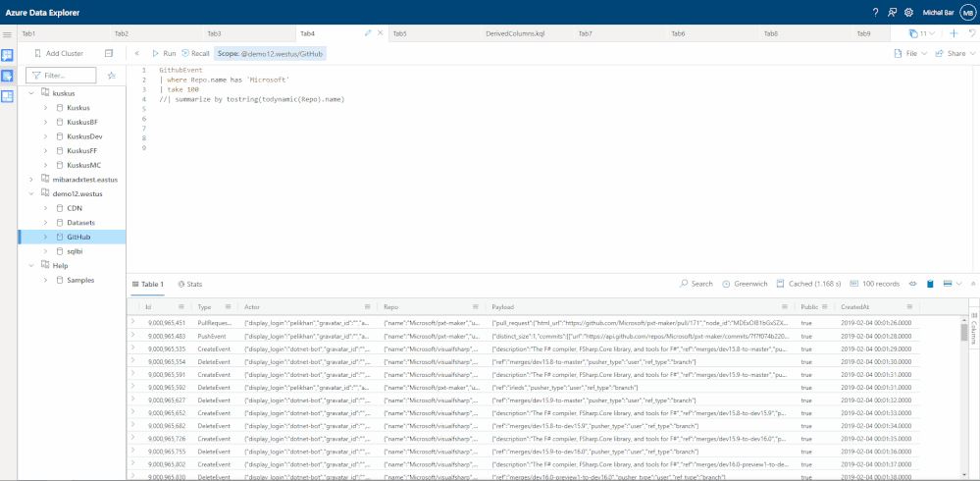This screenshot has height=481, width=980.
Task: Search in the results
Action: pos(696,284)
